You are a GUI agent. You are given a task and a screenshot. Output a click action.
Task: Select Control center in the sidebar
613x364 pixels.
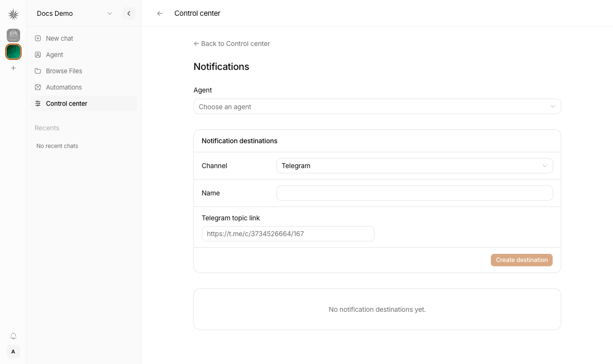84,103
